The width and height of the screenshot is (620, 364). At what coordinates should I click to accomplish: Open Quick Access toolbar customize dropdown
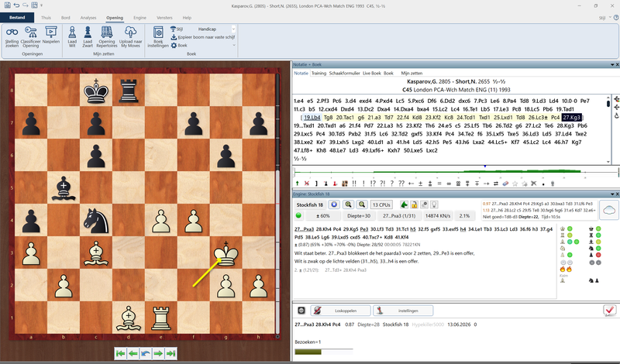click(42, 5)
